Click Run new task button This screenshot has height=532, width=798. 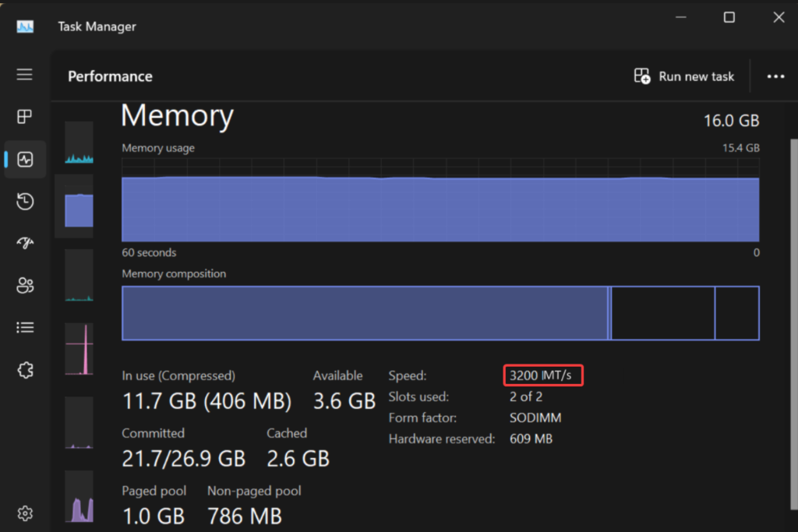pos(684,76)
